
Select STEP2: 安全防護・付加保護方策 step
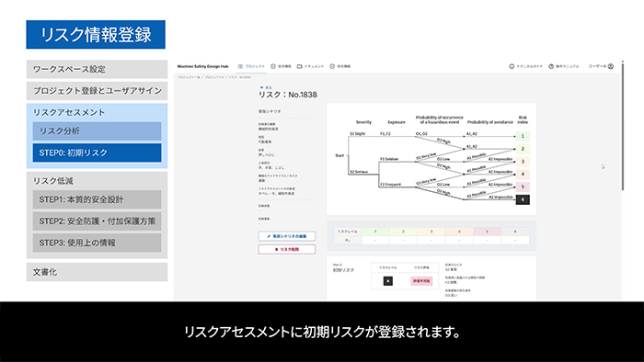(97, 221)
